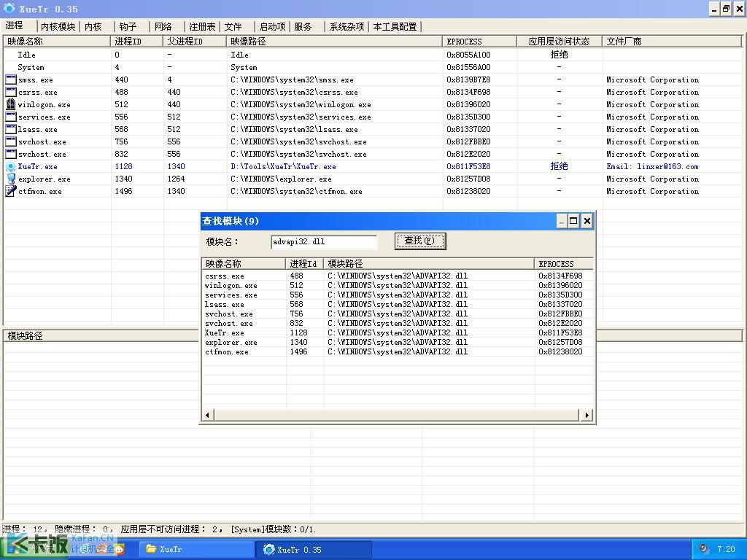The image size is (747, 560).
Task: Click the XueTr title bar app icon
Action: [x=9, y=8]
